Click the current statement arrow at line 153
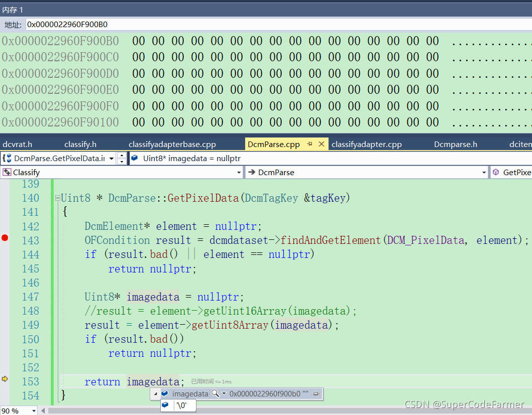Screen dimensions: 532x415 pos(5,379)
